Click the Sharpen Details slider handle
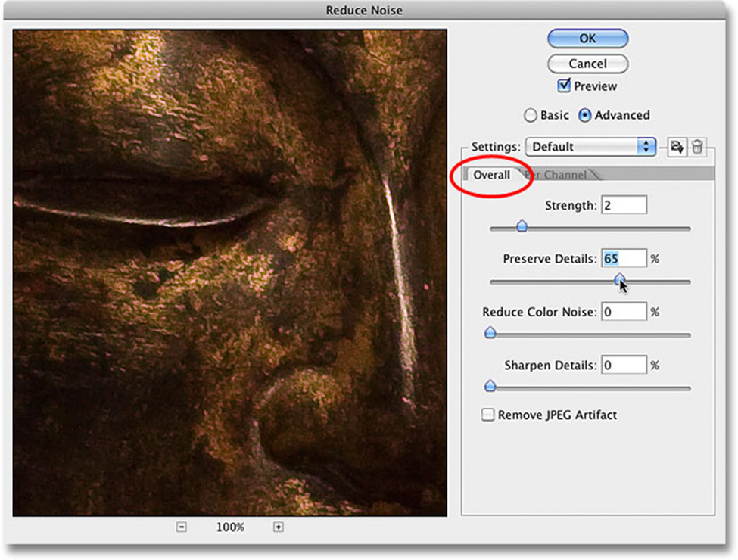 point(490,387)
